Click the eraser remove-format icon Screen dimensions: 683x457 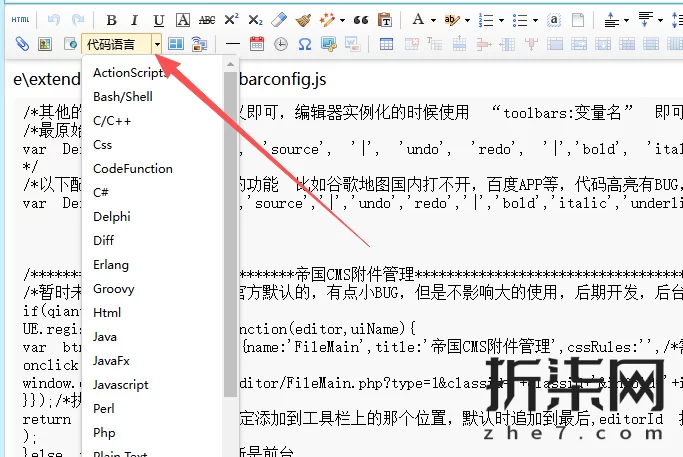(x=279, y=20)
